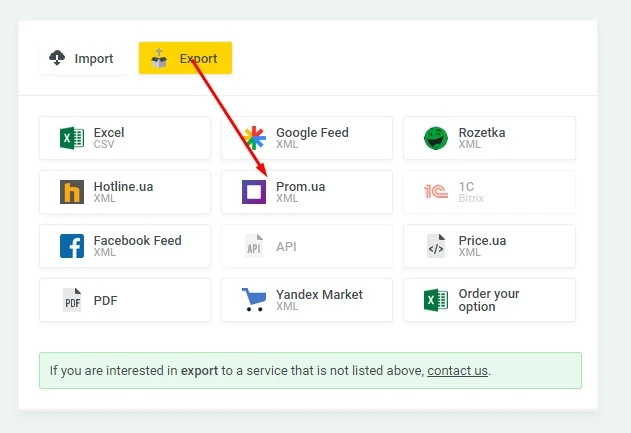
Task: Click the green Rozetka smiley icon
Action: pyautogui.click(x=436, y=138)
